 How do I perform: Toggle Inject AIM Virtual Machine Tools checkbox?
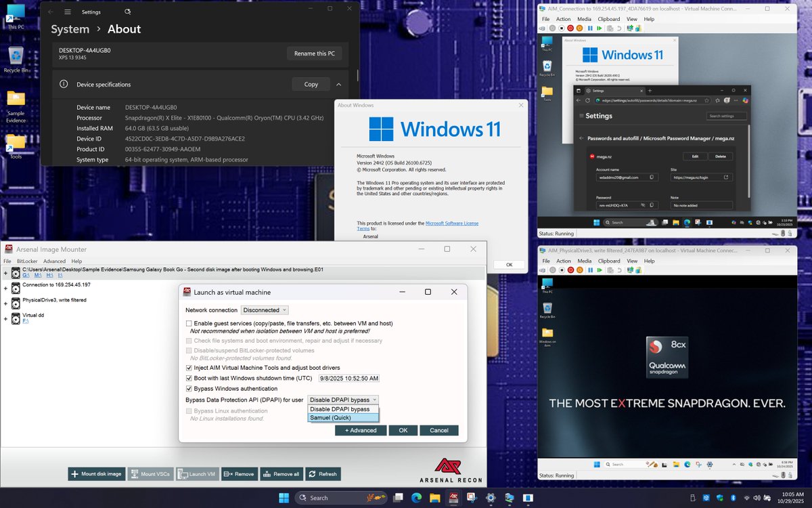[189, 368]
